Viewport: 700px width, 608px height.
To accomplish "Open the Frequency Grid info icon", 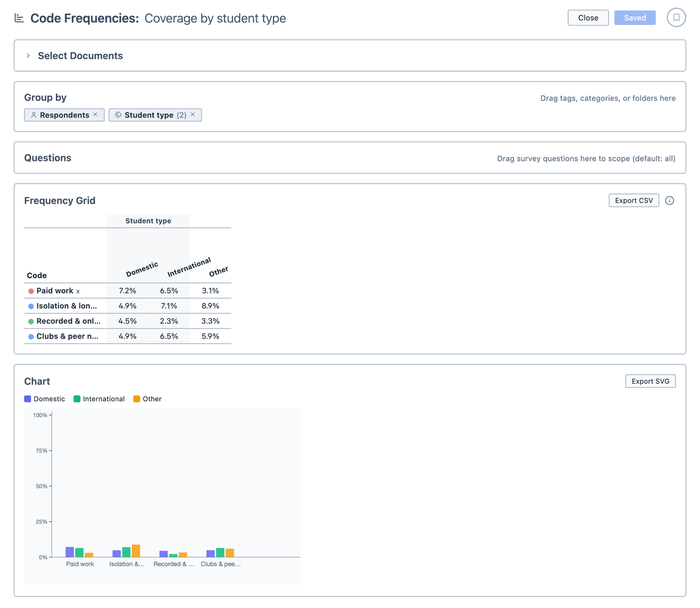I will click(x=670, y=201).
